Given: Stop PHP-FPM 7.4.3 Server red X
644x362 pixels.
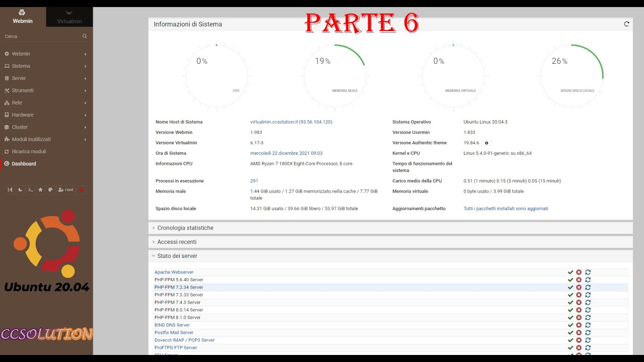Looking at the screenshot, I should [579, 302].
